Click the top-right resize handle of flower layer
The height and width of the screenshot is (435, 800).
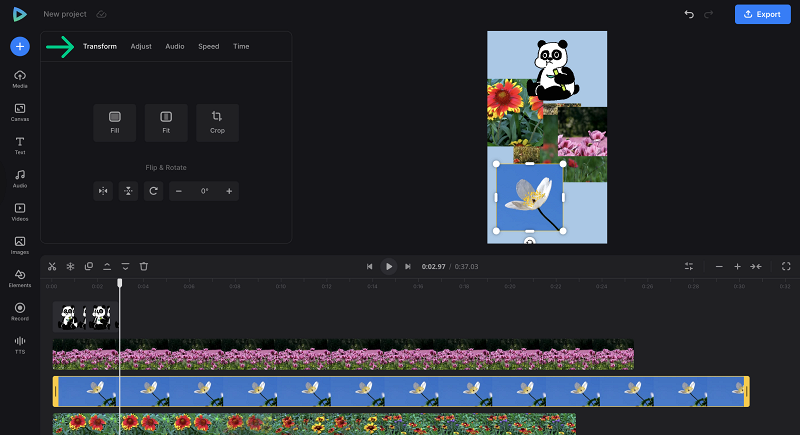pyautogui.click(x=563, y=164)
